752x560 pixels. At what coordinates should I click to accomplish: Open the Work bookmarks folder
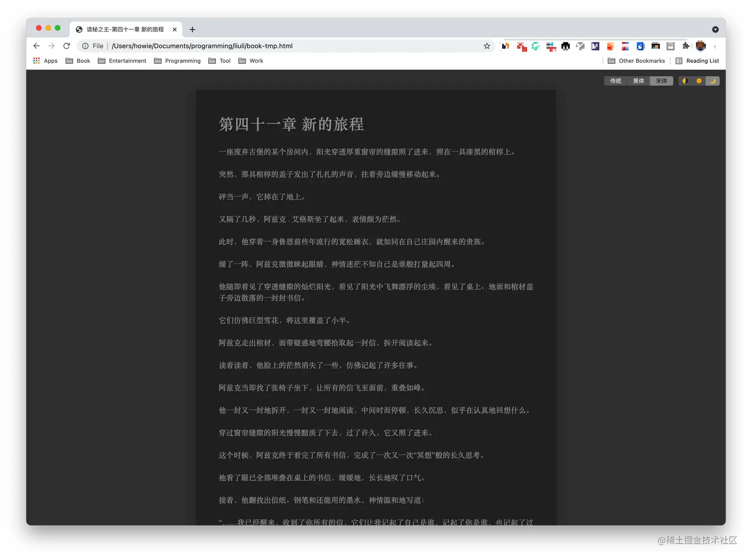(x=251, y=61)
